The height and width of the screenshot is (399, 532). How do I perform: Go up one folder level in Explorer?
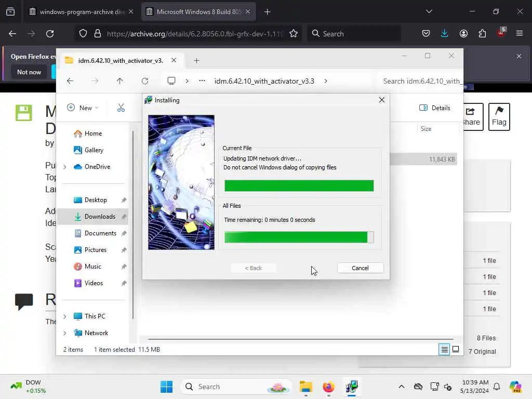(x=120, y=81)
